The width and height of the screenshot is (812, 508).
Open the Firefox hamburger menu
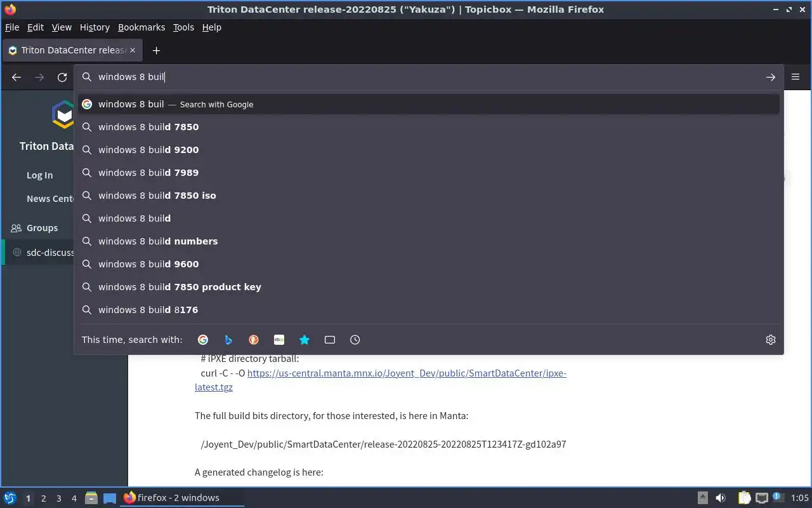[x=796, y=77]
